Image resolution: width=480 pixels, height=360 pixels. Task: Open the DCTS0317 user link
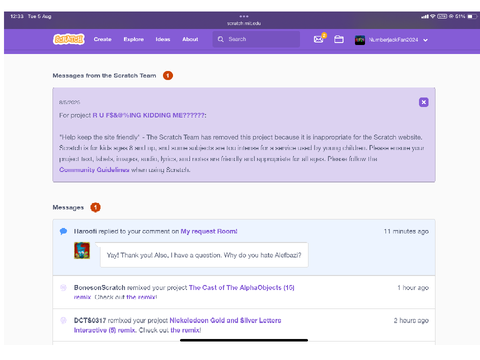tap(90, 320)
